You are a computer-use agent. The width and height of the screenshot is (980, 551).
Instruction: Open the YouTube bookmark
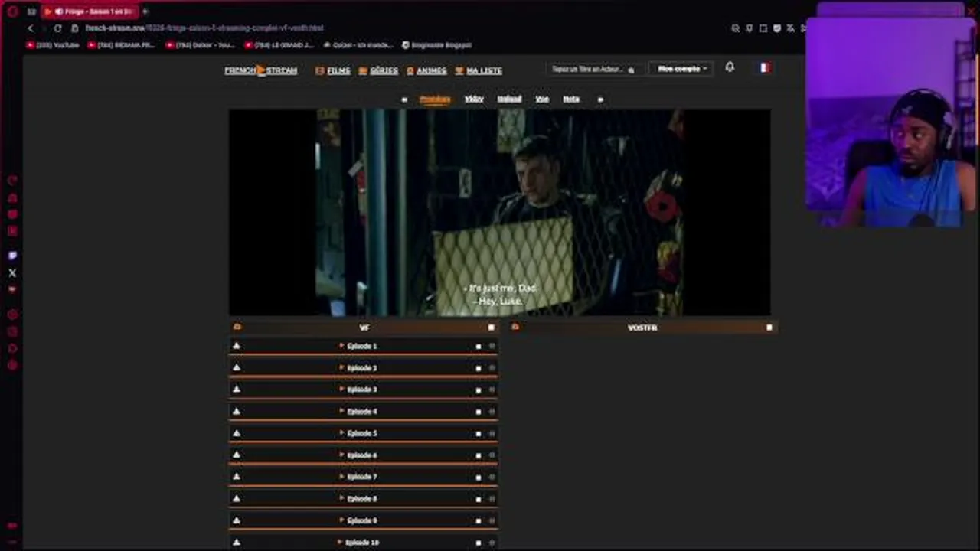53,45
